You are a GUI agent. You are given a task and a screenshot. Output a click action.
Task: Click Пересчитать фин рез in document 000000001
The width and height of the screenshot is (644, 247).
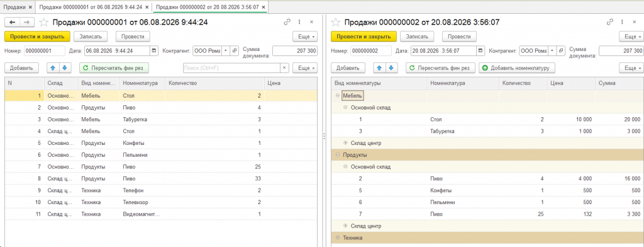[114, 68]
